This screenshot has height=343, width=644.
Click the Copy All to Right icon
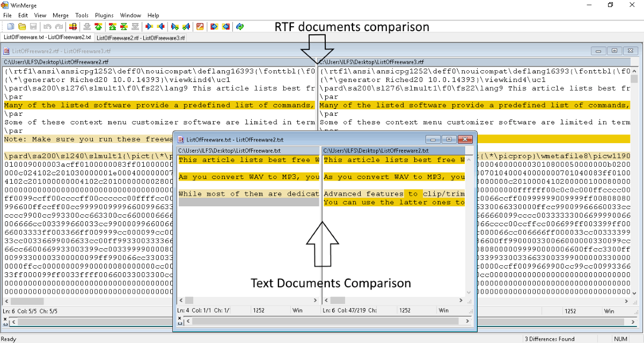coord(215,26)
